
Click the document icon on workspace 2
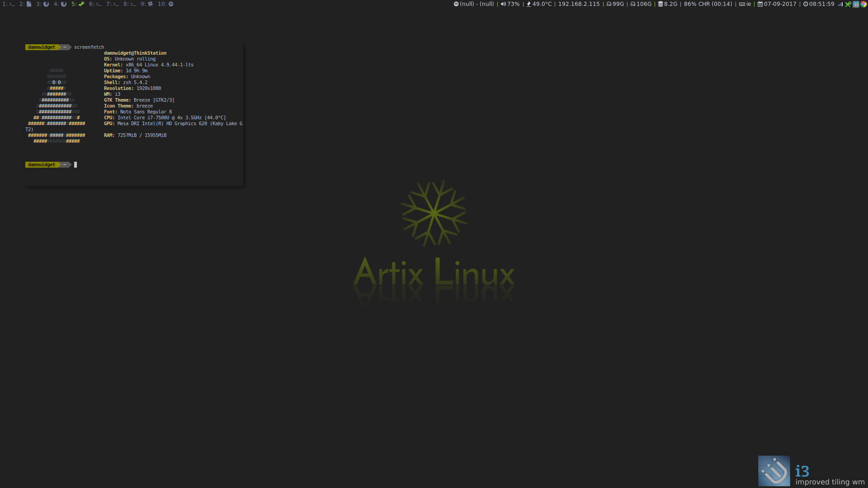(28, 4)
